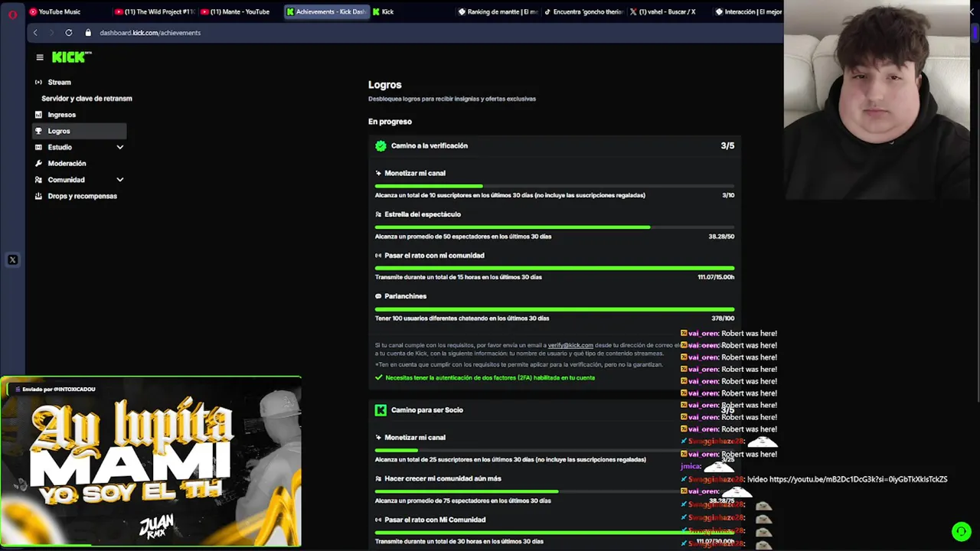Click the 38.28/50 viewers value
Screen dimensions: 980x551
click(x=721, y=236)
